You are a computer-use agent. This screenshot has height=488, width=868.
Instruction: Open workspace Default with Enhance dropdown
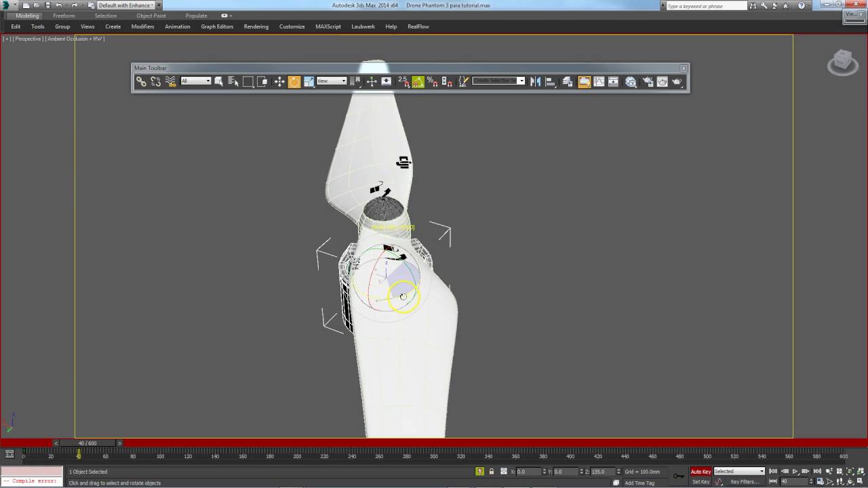(125, 5)
